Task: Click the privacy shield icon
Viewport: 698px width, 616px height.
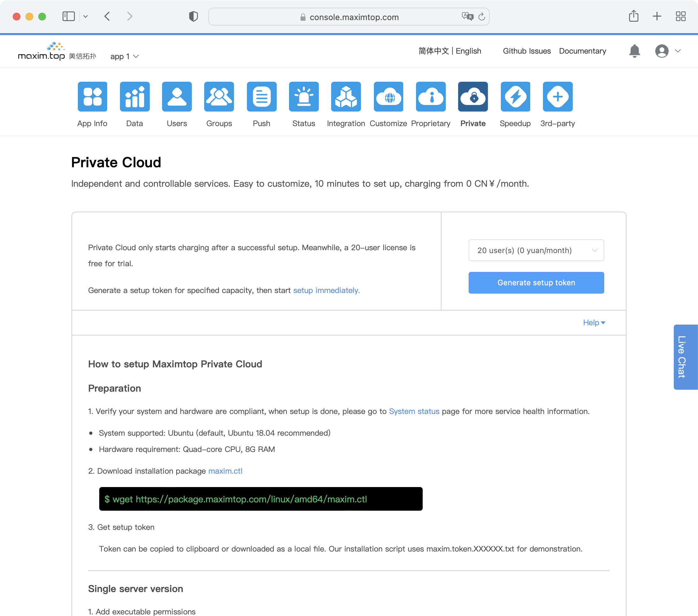Action: point(193,16)
